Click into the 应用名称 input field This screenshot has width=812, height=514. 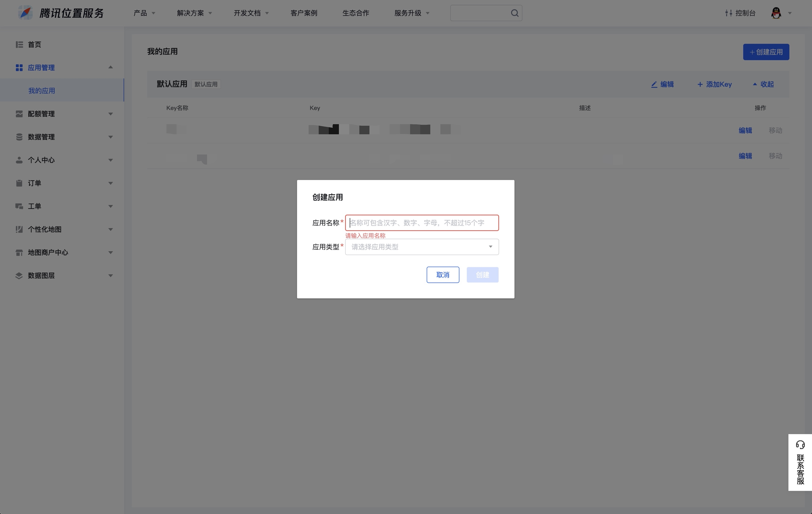421,223
